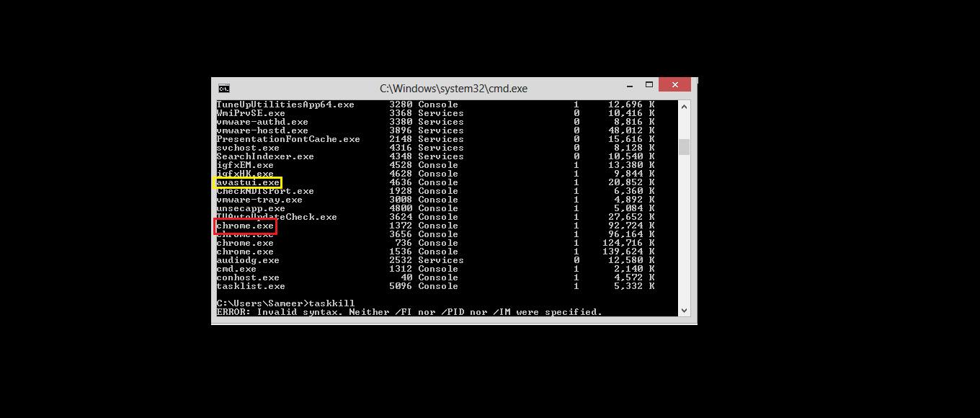Image resolution: width=980 pixels, height=418 pixels.
Task: Maximize the cmd.exe window
Action: [x=649, y=85]
